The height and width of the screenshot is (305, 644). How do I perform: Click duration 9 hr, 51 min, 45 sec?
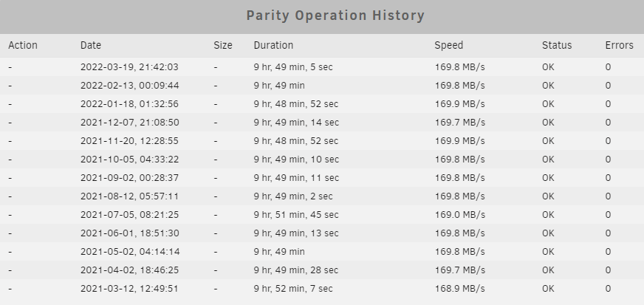coord(295,215)
